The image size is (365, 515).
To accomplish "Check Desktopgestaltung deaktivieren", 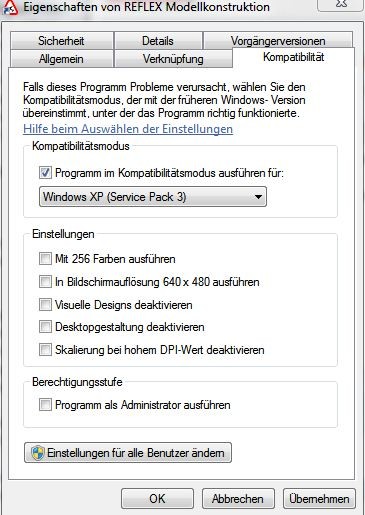I will (45, 327).
